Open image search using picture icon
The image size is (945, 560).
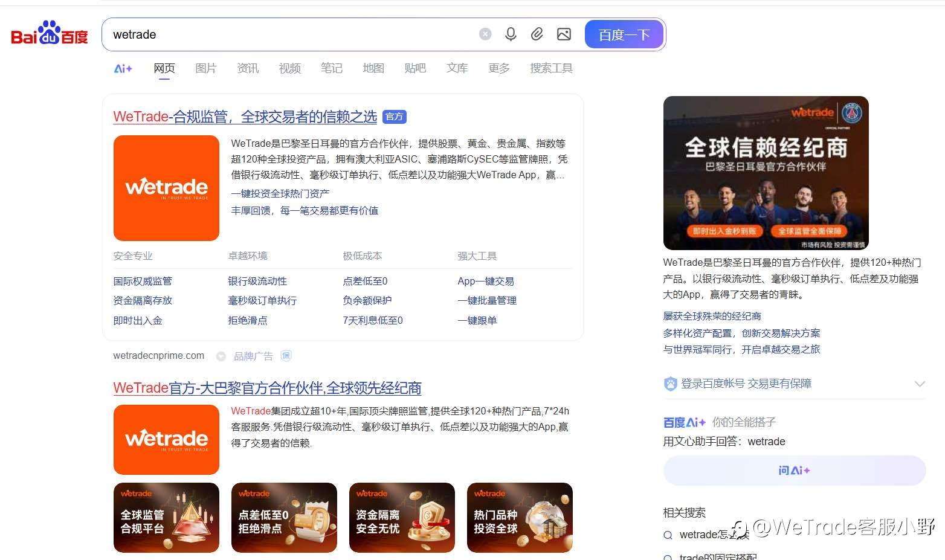[564, 34]
